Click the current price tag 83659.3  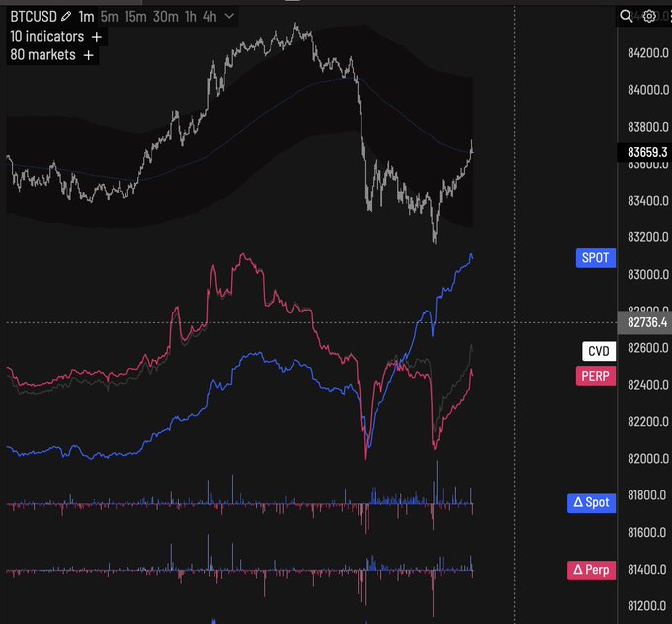(646, 152)
